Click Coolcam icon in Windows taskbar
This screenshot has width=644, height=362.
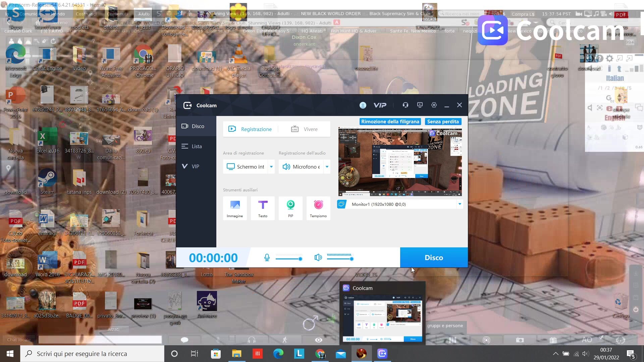(x=382, y=354)
